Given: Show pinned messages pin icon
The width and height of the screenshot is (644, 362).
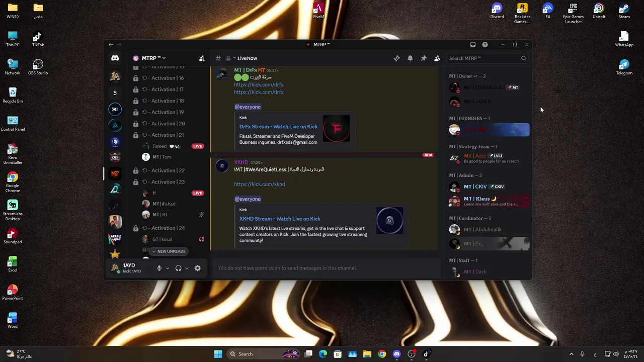Looking at the screenshot, I should (x=424, y=58).
